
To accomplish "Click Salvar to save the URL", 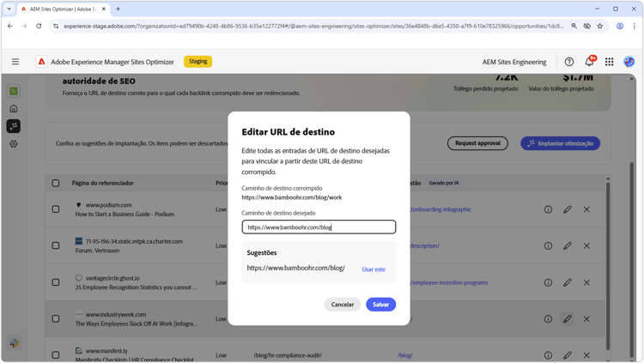I will [x=380, y=305].
